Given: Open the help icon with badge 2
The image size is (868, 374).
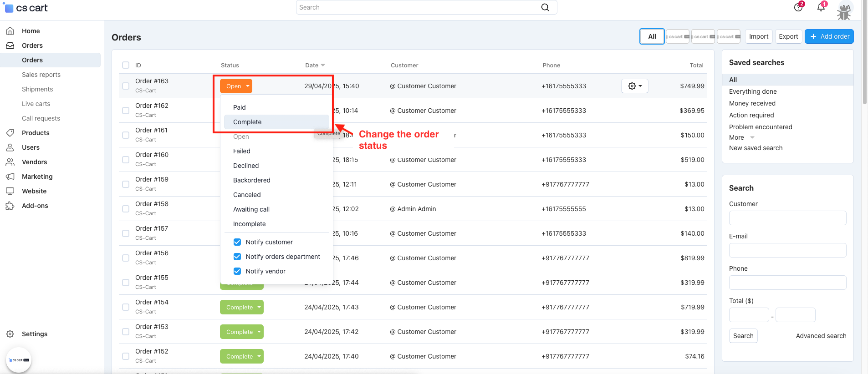Looking at the screenshot, I should coord(798,7).
